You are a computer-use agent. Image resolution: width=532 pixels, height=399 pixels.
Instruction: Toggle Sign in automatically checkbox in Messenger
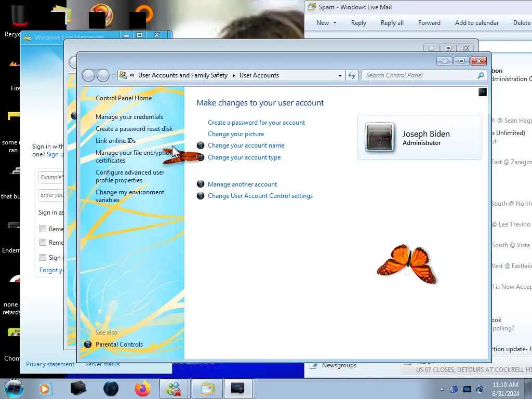point(43,258)
